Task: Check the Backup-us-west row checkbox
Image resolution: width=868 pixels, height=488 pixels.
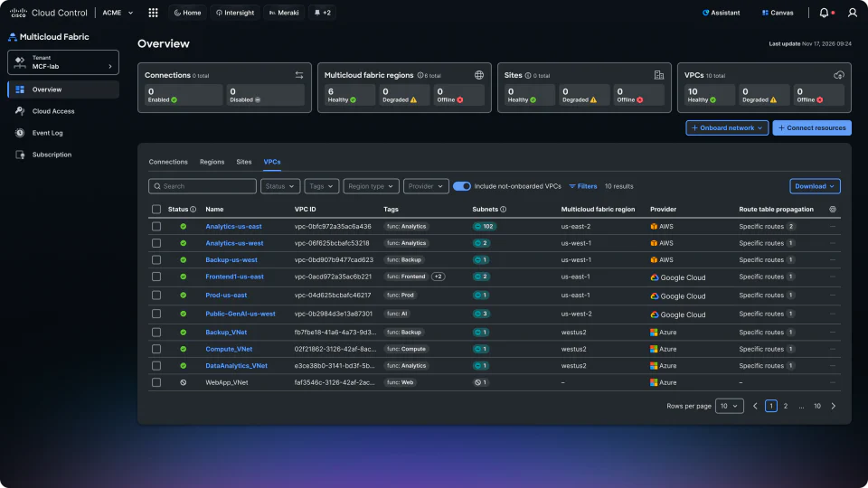Action: (x=156, y=259)
